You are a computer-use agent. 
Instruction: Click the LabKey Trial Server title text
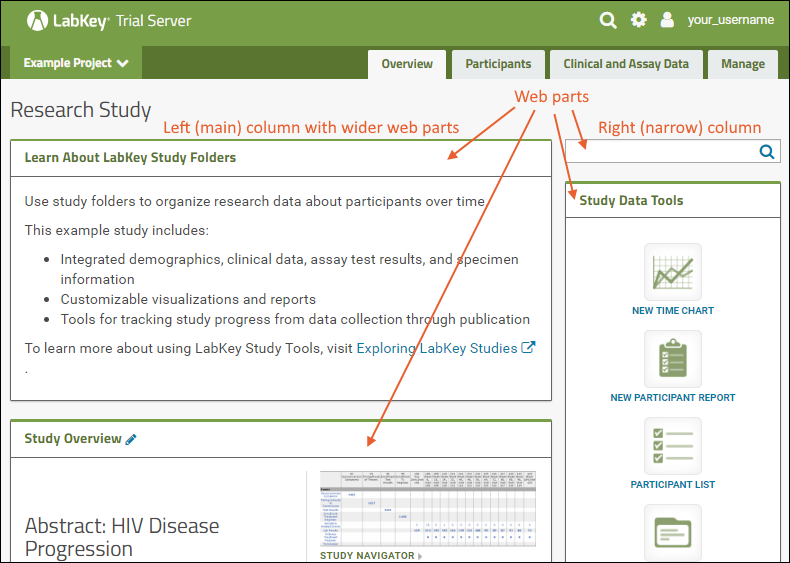click(x=122, y=21)
